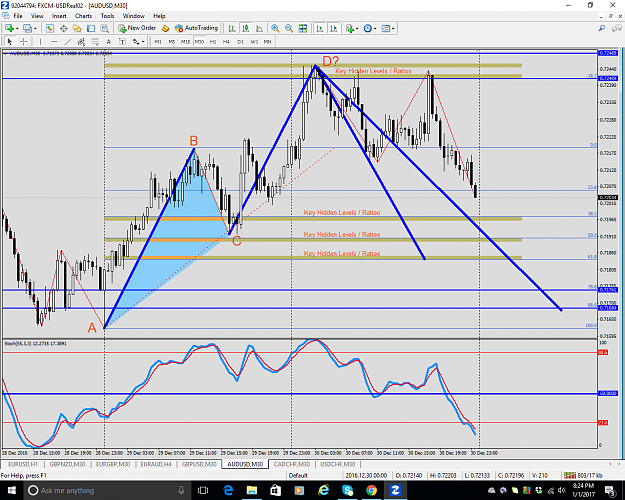
Task: Switch timeframe to M5
Action: [x=172, y=41]
